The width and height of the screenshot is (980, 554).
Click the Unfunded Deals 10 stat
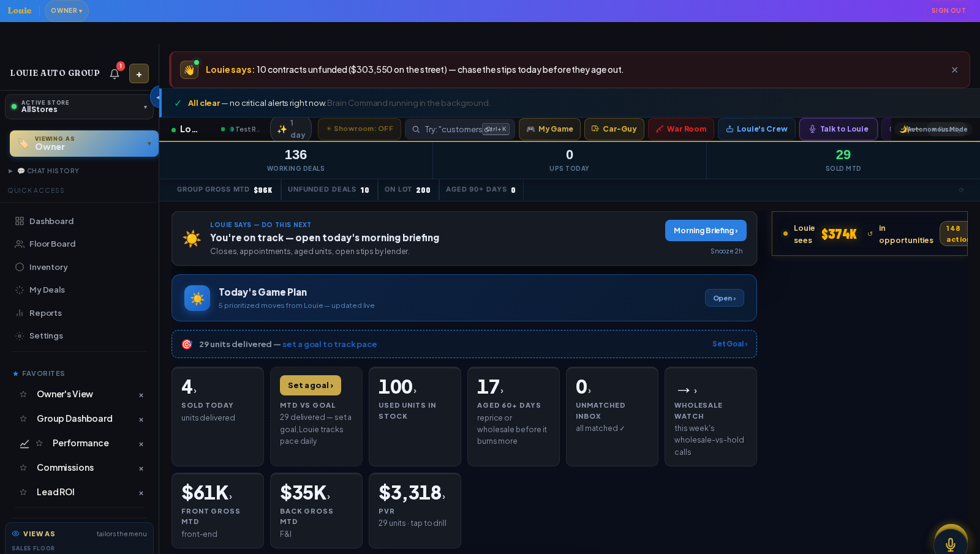click(329, 190)
